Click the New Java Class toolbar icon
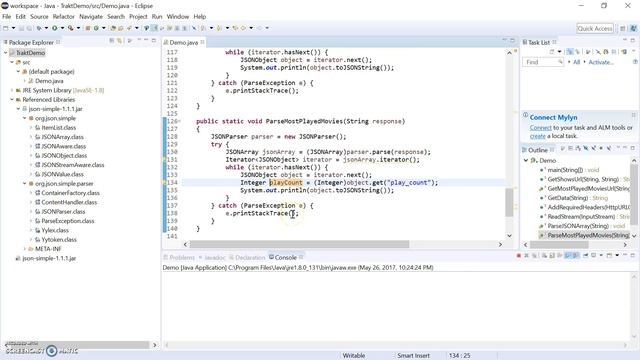Screen dimensions: 640x360 point(96,28)
